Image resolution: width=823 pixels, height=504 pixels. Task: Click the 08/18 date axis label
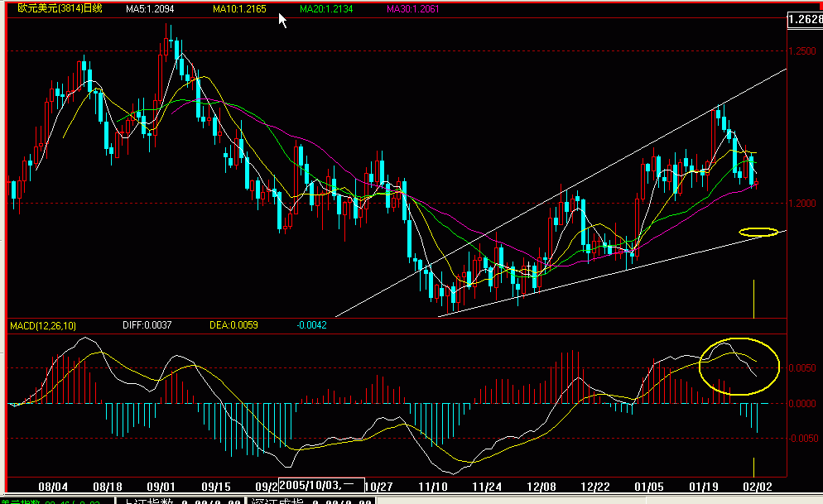click(x=108, y=487)
